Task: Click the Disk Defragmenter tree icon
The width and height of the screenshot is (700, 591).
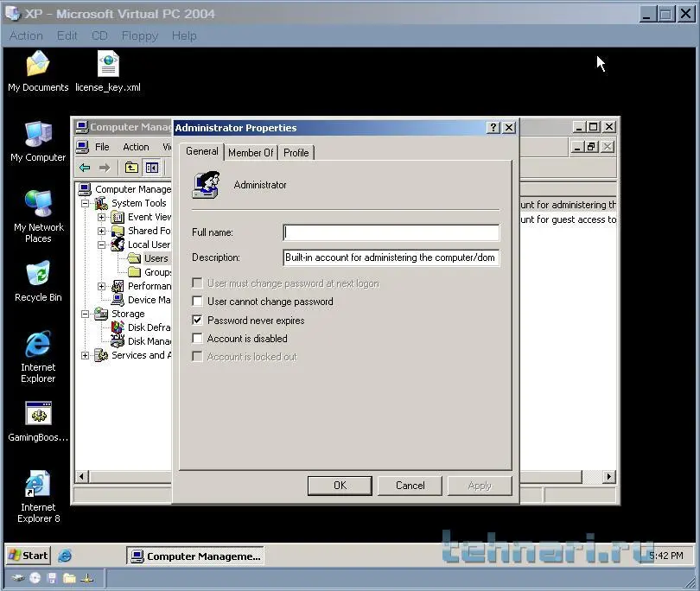Action: click(118, 327)
